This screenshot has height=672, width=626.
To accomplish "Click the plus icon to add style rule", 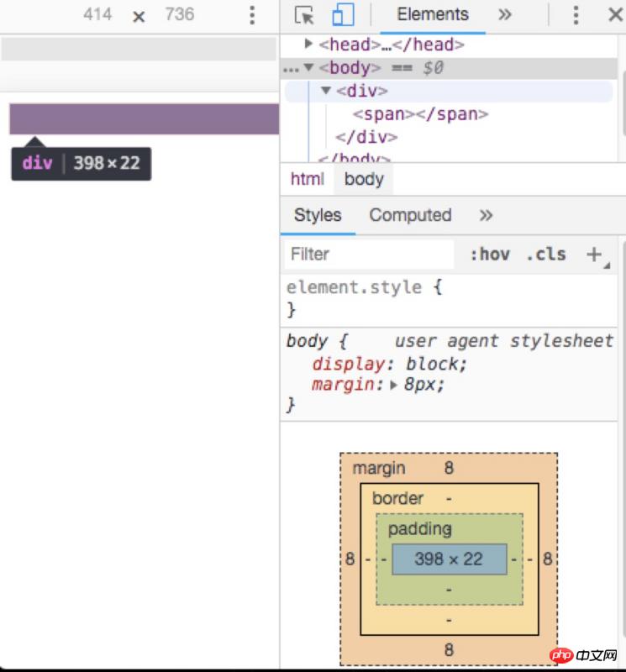I will coord(595,255).
